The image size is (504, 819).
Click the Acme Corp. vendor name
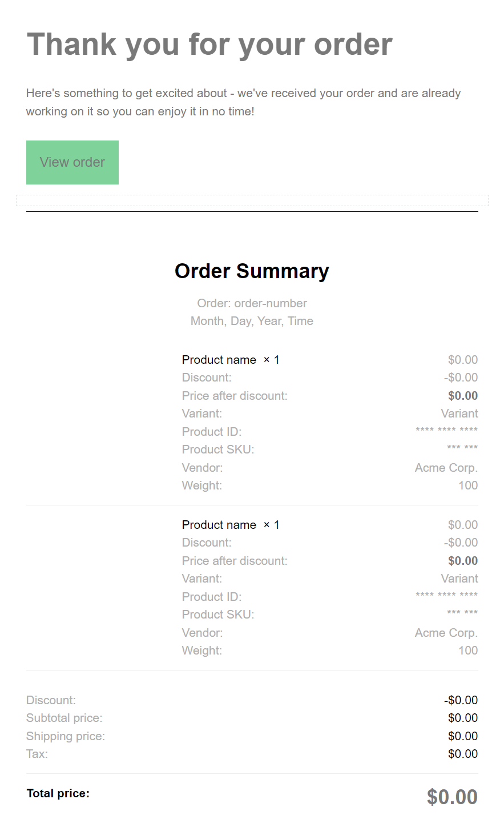point(446,467)
